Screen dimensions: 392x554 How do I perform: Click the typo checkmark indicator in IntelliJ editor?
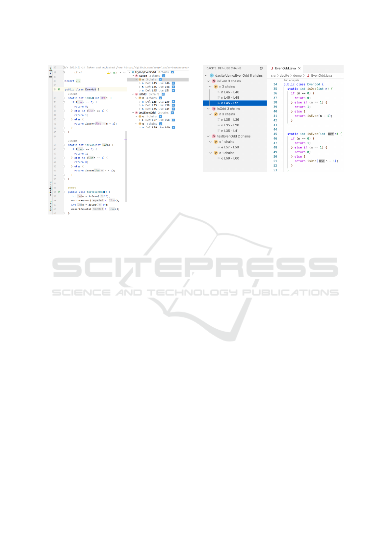tap(115, 73)
